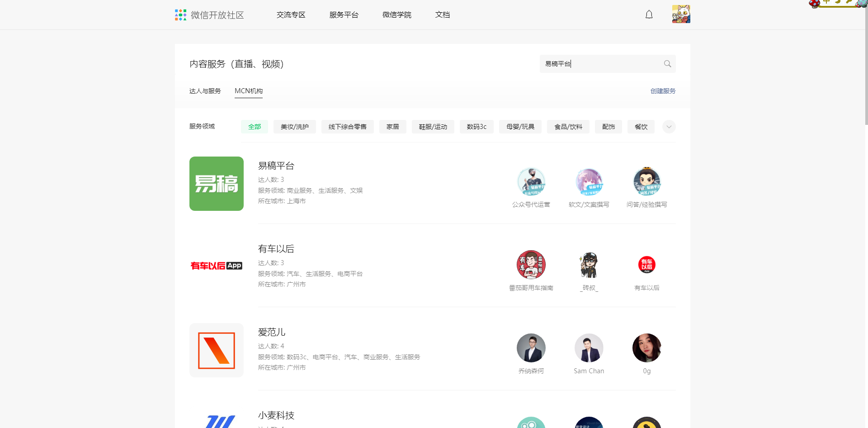Screen dimensions: 868x428
Task: Open the 小麦科技 title link
Action: pyautogui.click(x=276, y=415)
